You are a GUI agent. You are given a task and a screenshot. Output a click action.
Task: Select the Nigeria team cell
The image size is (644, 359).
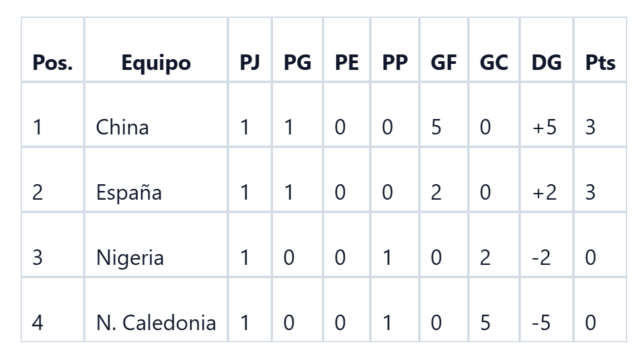[156, 245]
